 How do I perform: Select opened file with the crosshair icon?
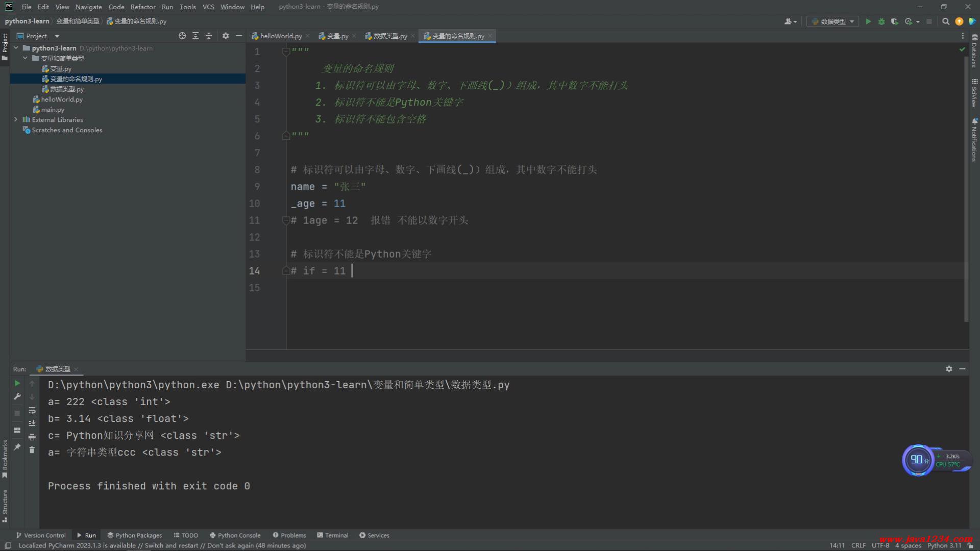182,36
